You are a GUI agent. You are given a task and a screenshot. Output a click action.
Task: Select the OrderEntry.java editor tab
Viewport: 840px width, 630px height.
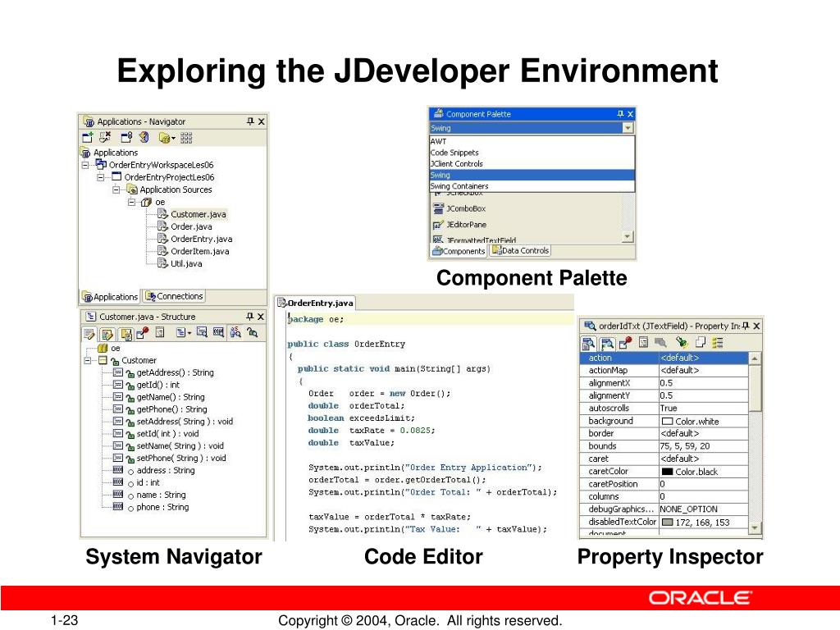coord(316,303)
